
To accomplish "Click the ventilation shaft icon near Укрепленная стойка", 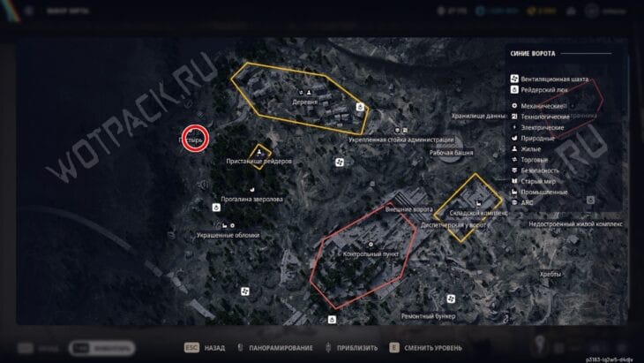I will (340, 163).
